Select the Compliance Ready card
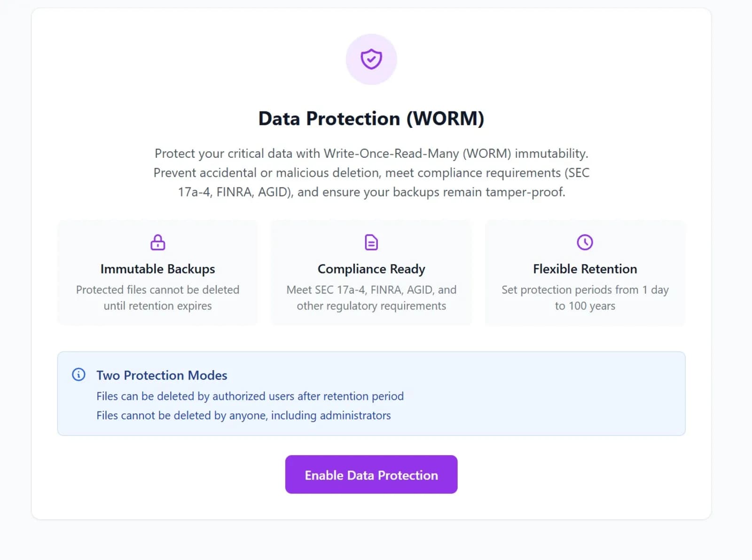752x560 pixels. coord(371,272)
